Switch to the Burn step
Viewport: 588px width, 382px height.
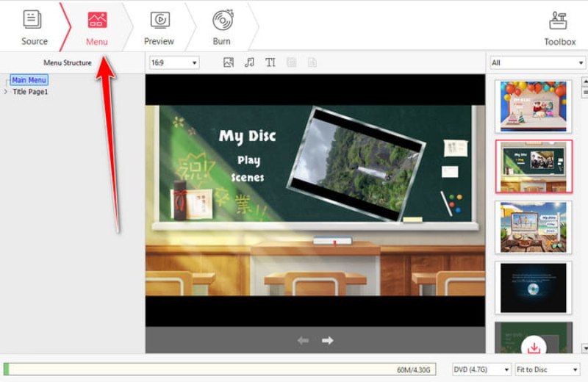point(222,28)
